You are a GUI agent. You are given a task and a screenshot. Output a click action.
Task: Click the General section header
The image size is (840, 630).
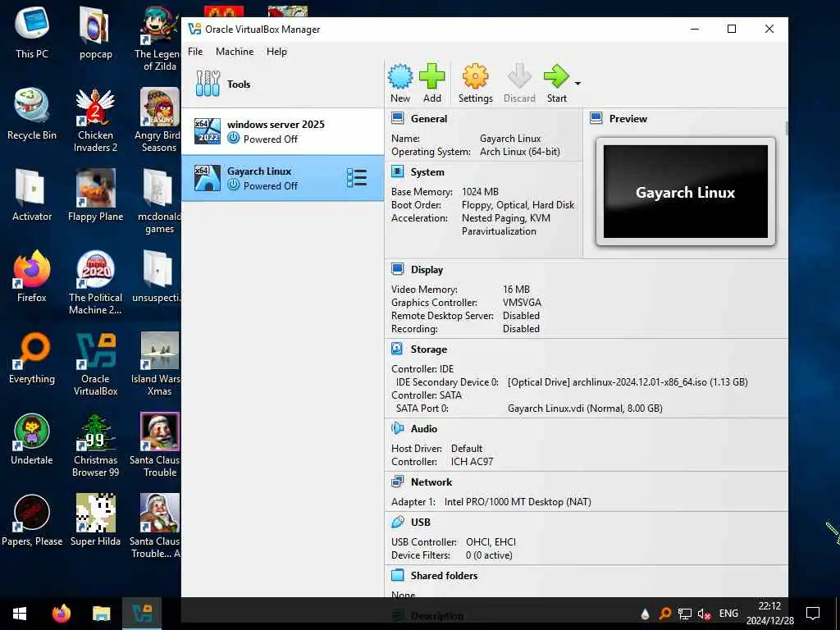point(428,118)
